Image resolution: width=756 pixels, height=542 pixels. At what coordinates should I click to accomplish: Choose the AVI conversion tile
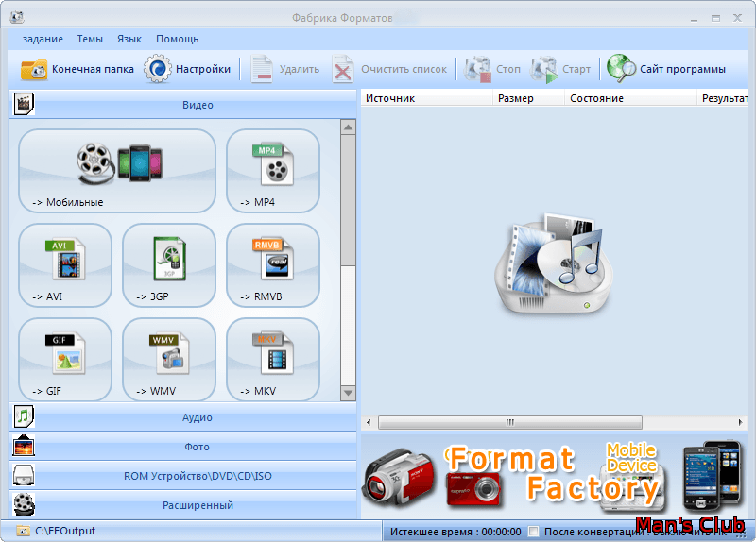point(65,265)
